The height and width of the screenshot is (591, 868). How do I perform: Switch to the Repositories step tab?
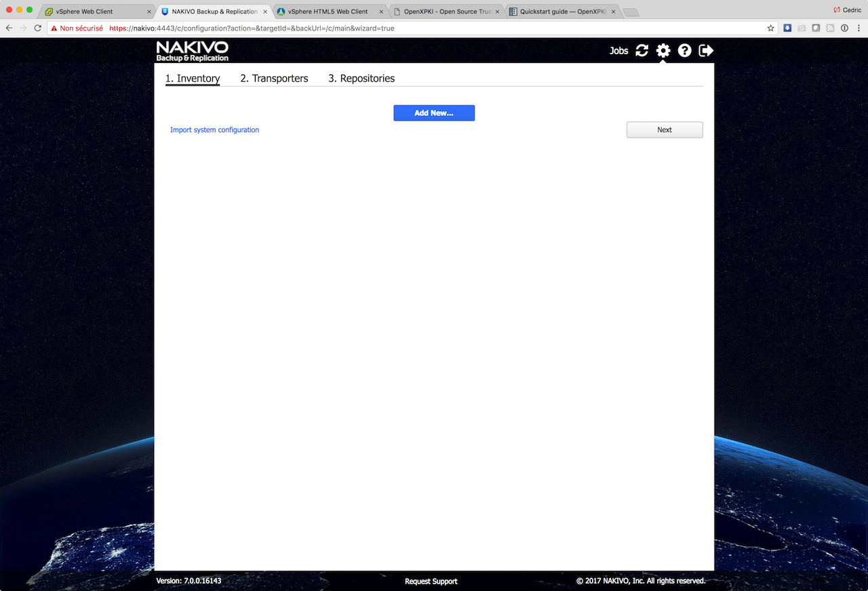pyautogui.click(x=361, y=79)
